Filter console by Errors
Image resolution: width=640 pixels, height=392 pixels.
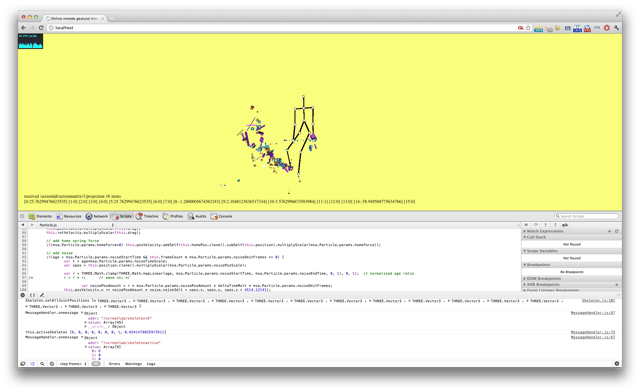[x=115, y=364]
